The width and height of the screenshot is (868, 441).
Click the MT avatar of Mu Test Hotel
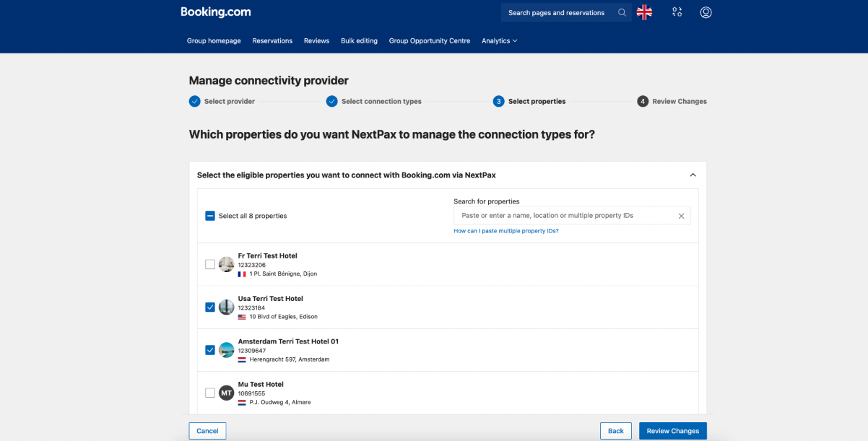(x=226, y=393)
